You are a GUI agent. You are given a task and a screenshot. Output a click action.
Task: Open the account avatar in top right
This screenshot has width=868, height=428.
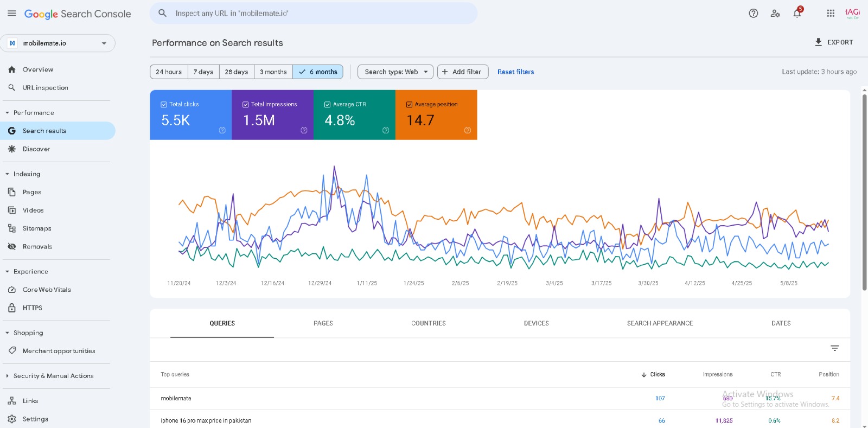tap(852, 14)
